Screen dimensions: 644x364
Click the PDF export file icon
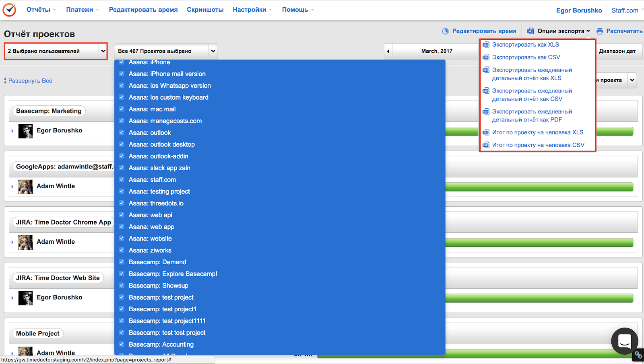[x=486, y=112]
